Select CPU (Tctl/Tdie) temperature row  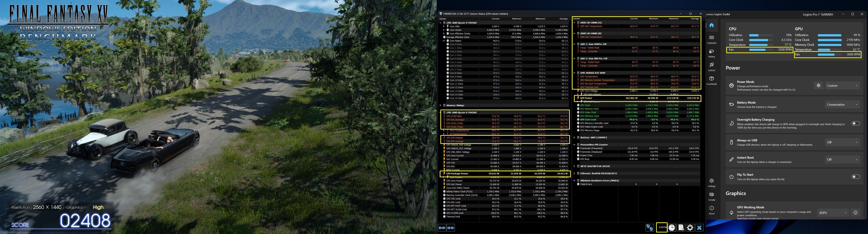click(505, 116)
